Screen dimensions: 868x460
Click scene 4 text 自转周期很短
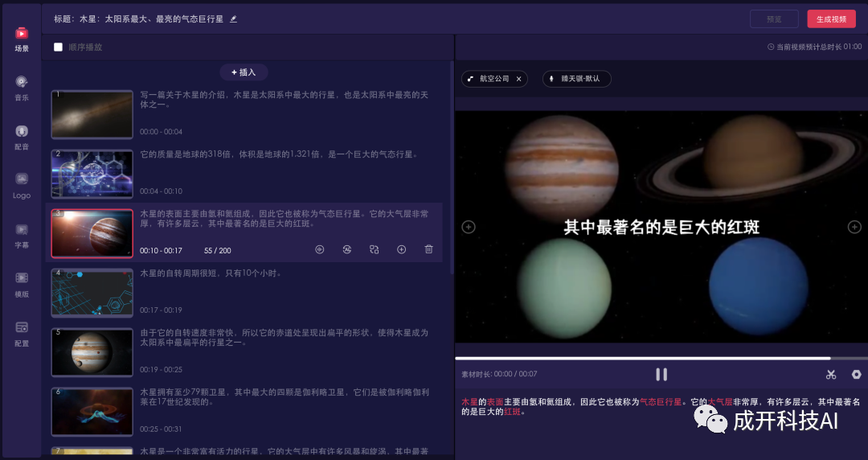click(x=211, y=273)
